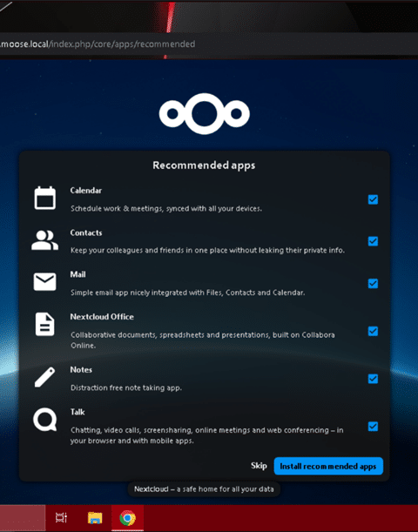Click the browser address bar URL
The image size is (418, 532).
[98, 44]
